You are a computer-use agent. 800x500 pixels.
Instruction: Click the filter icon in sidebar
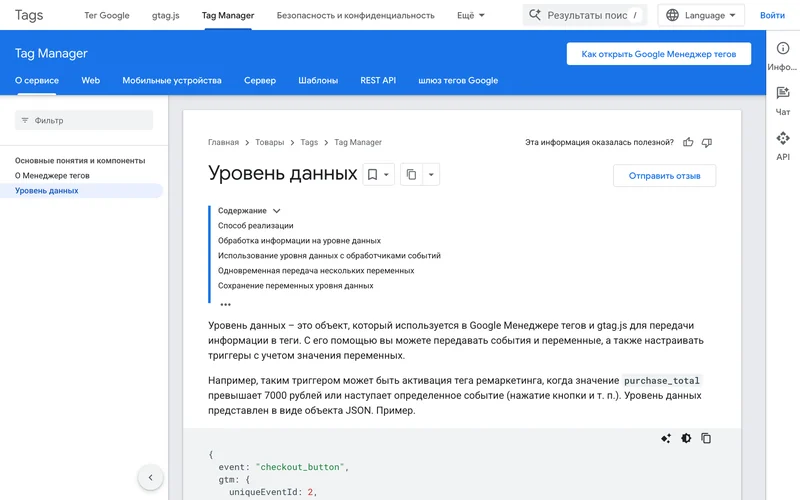tap(25, 120)
